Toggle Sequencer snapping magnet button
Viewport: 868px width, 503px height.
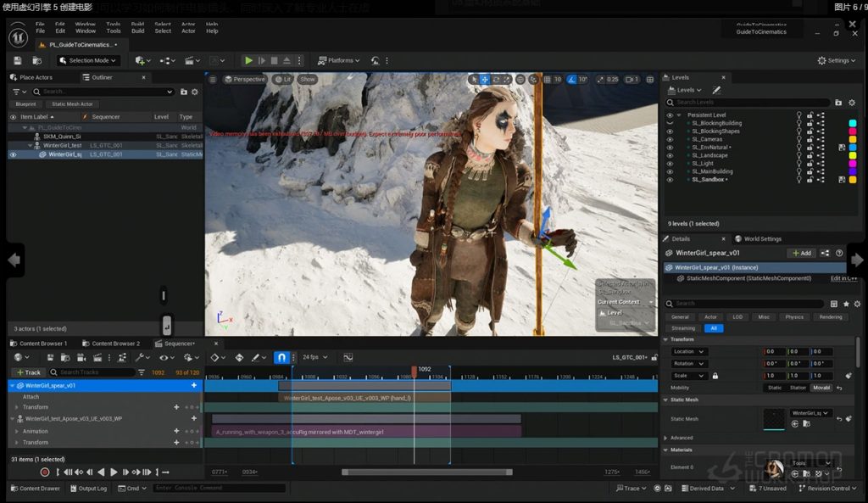click(281, 357)
